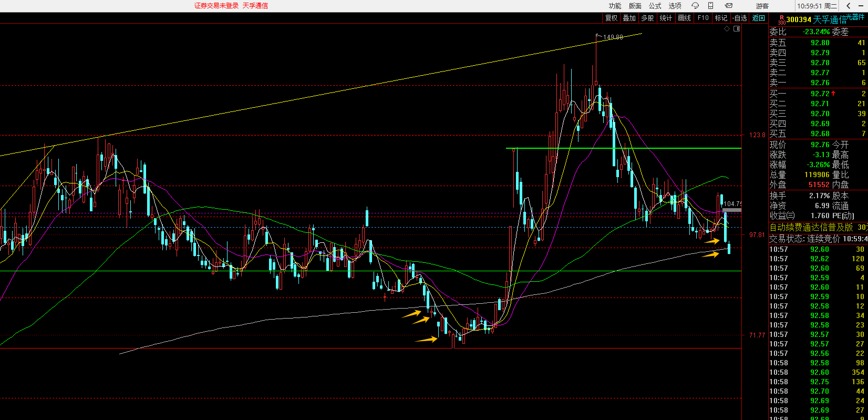
Task: Click the 叠加 toolbar button
Action: (629, 18)
